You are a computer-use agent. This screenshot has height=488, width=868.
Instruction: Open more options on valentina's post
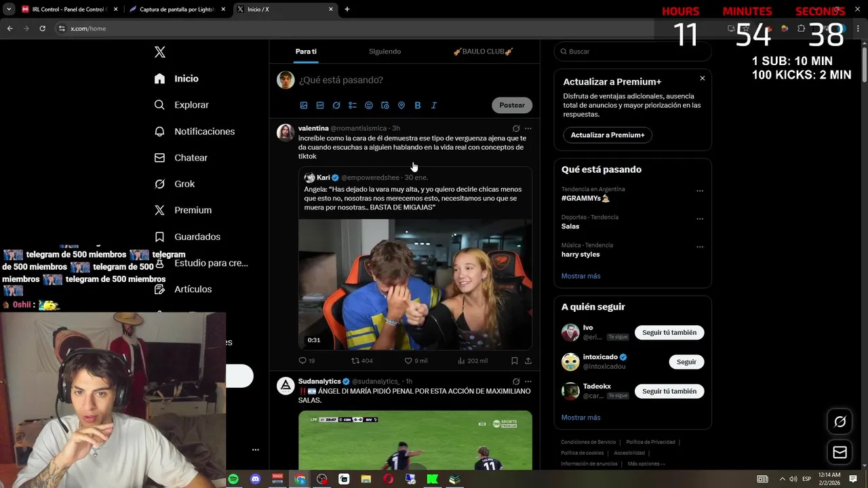(x=528, y=128)
